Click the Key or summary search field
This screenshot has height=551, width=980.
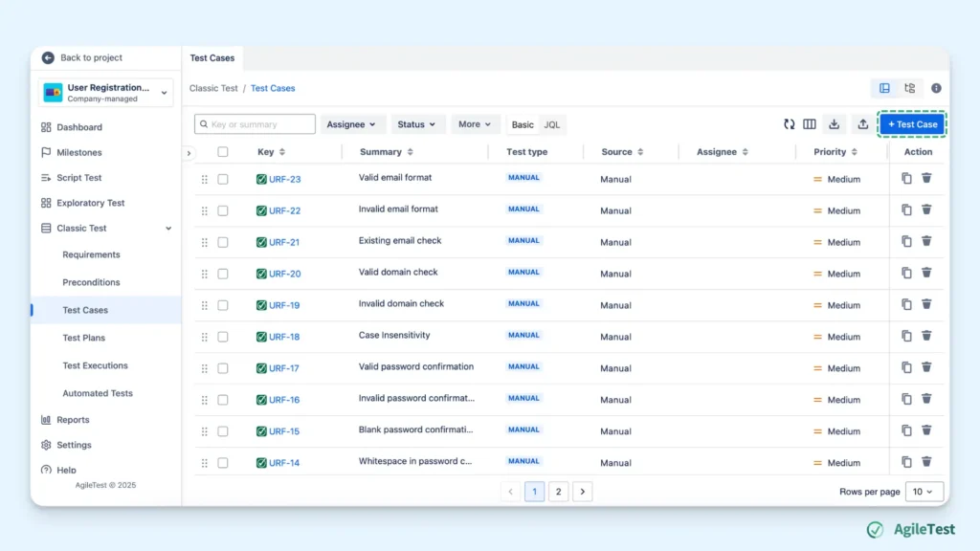[255, 124]
